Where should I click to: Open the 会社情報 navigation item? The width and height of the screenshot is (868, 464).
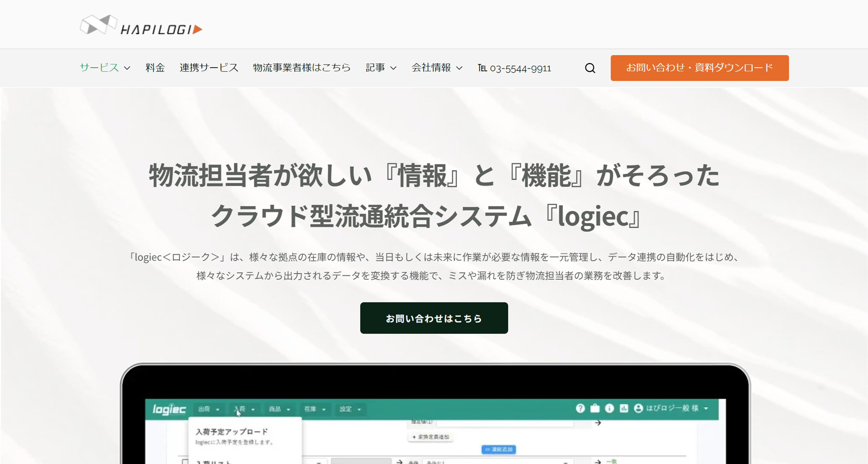coord(431,67)
